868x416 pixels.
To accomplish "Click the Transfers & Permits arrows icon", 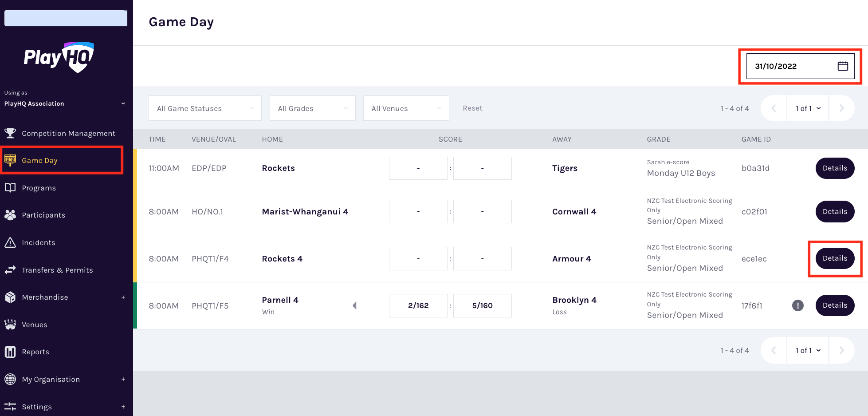I will coord(10,270).
